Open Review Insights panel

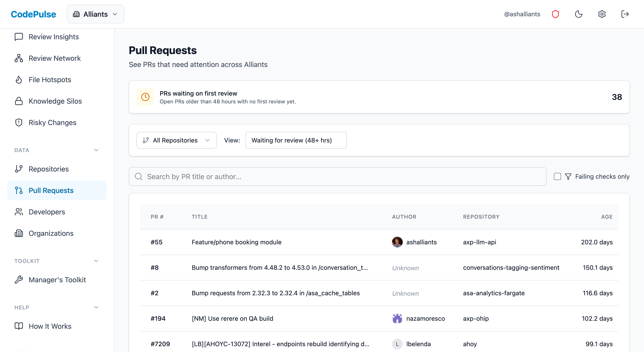pyautogui.click(x=53, y=37)
